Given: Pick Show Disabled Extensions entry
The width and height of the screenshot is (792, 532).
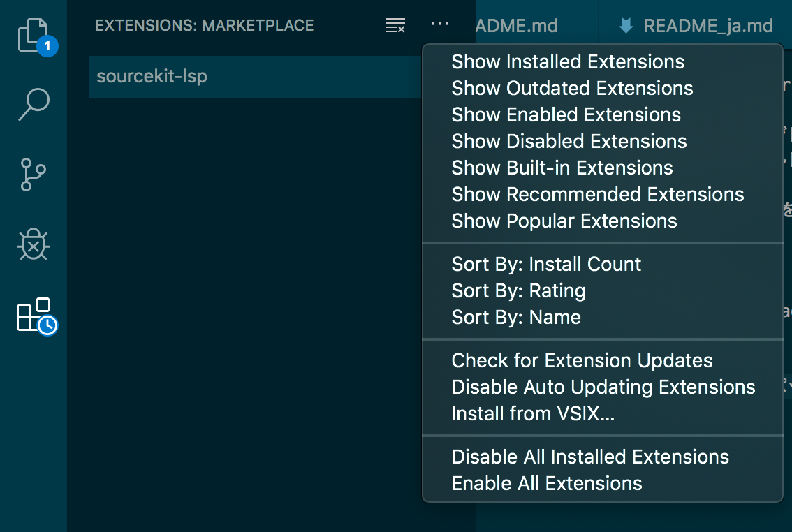Looking at the screenshot, I should 569,141.
